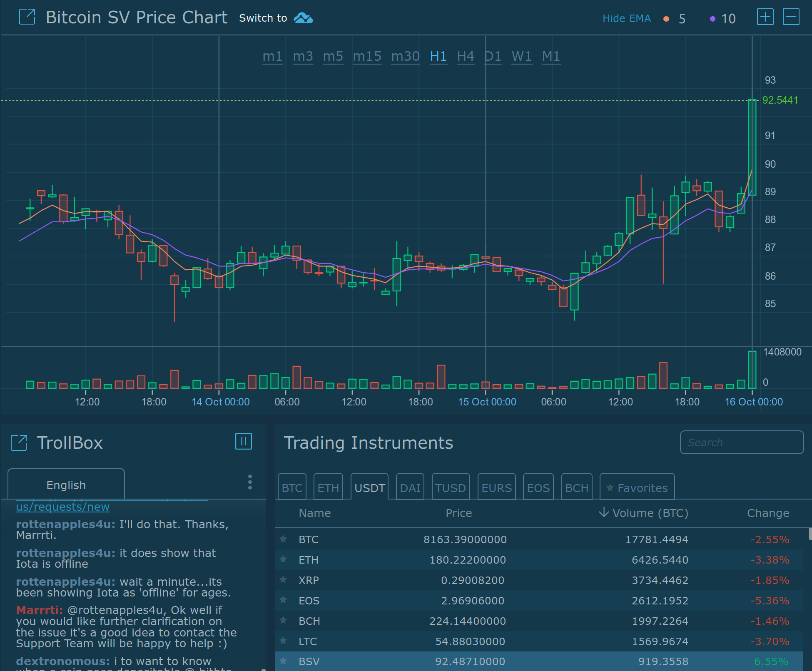Click the Marrrti username in chat

(39, 610)
